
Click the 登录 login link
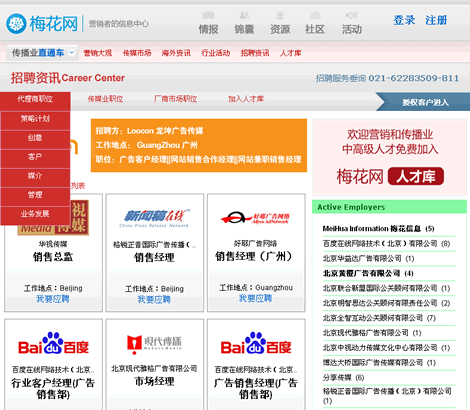click(x=404, y=20)
